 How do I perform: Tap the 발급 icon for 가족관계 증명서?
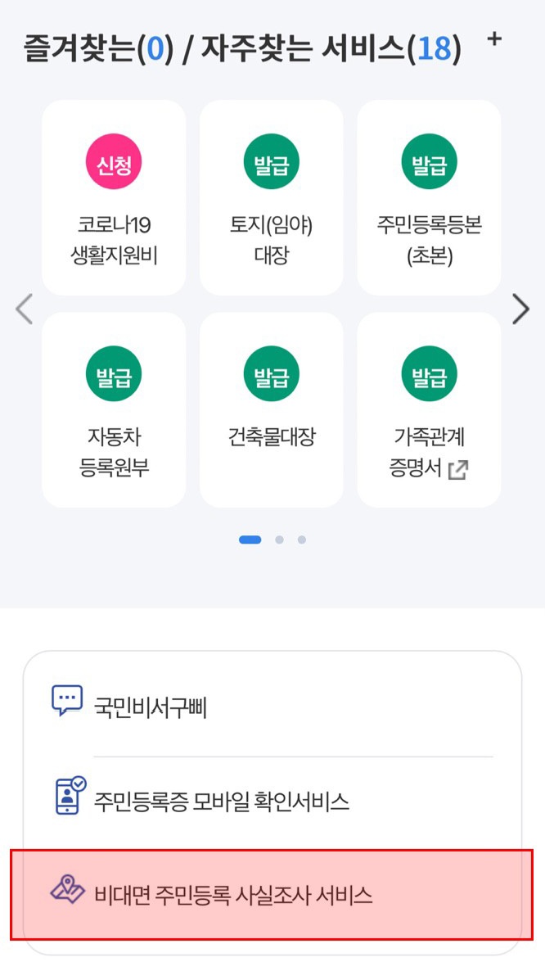(429, 377)
